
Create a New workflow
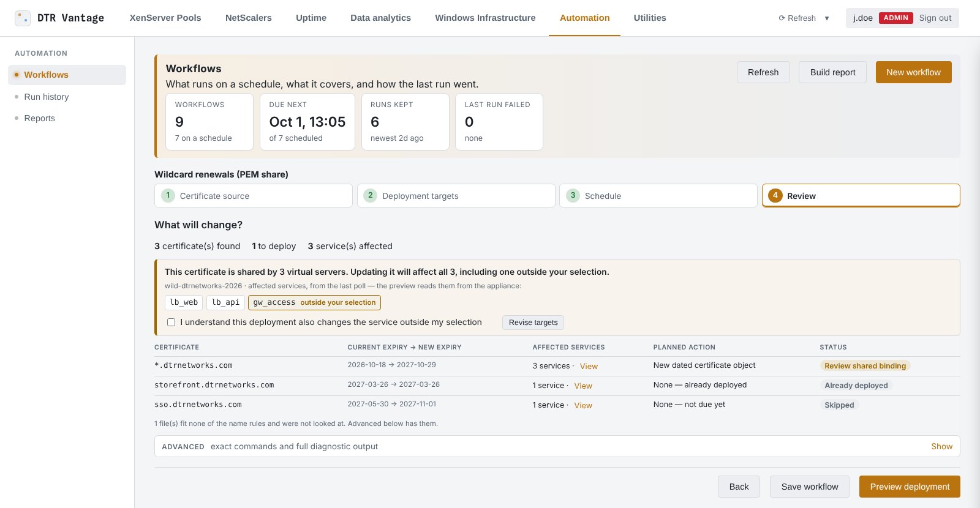pyautogui.click(x=913, y=72)
